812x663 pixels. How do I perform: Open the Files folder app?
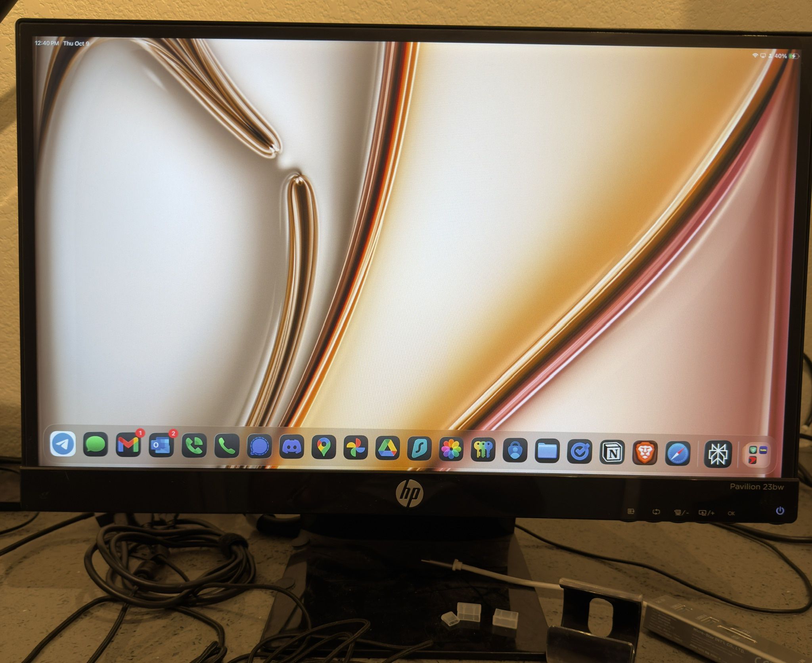547,451
